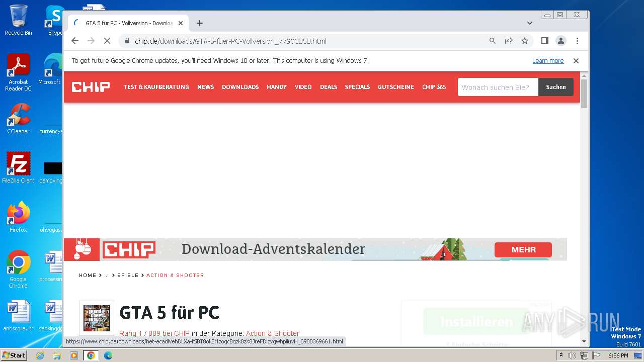Open the Acrobat Reader DC desktop icon
Image resolution: width=644 pixels, height=362 pixels.
[18, 72]
